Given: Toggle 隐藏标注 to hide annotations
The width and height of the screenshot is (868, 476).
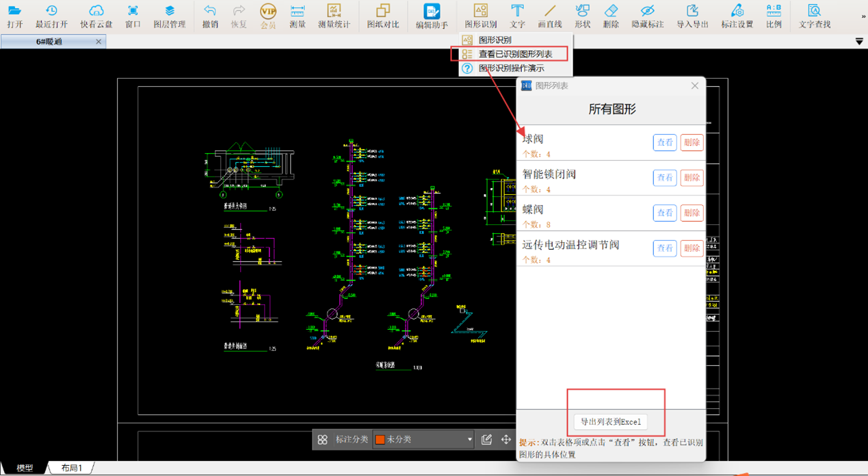Looking at the screenshot, I should (647, 16).
